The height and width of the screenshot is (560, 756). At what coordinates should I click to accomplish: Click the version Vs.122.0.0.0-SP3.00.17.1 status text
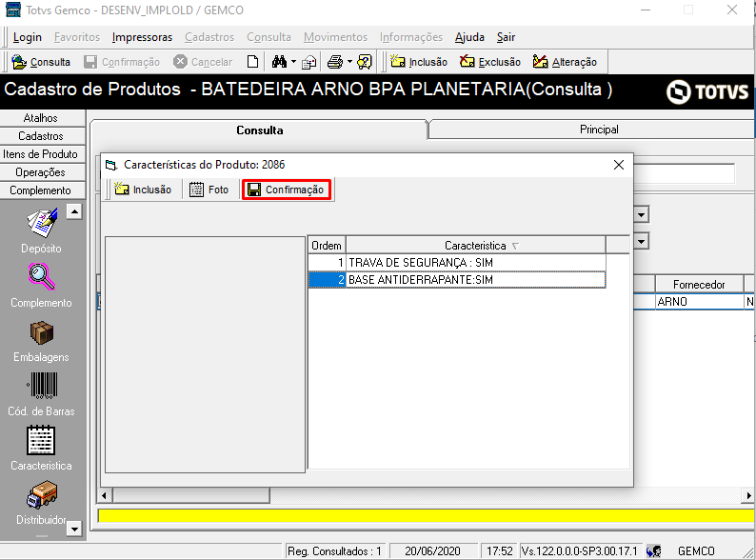(x=579, y=550)
